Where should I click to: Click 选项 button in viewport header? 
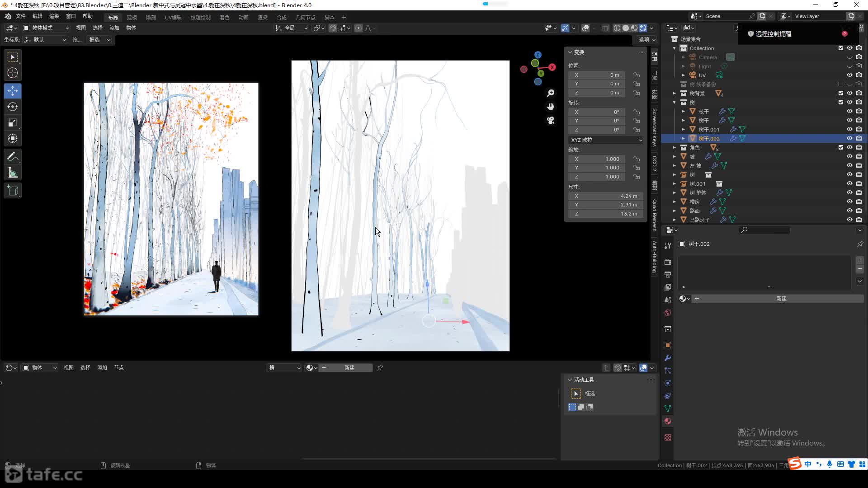click(647, 40)
